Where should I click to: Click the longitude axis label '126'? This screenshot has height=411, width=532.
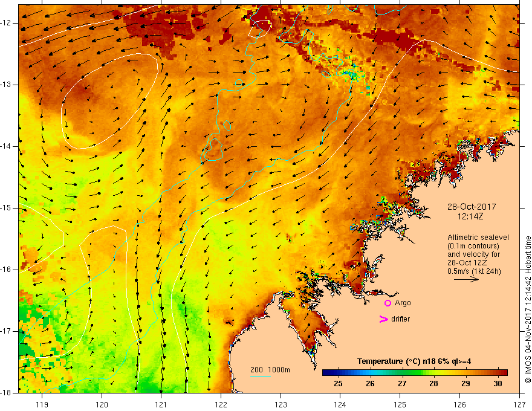tap(459, 404)
